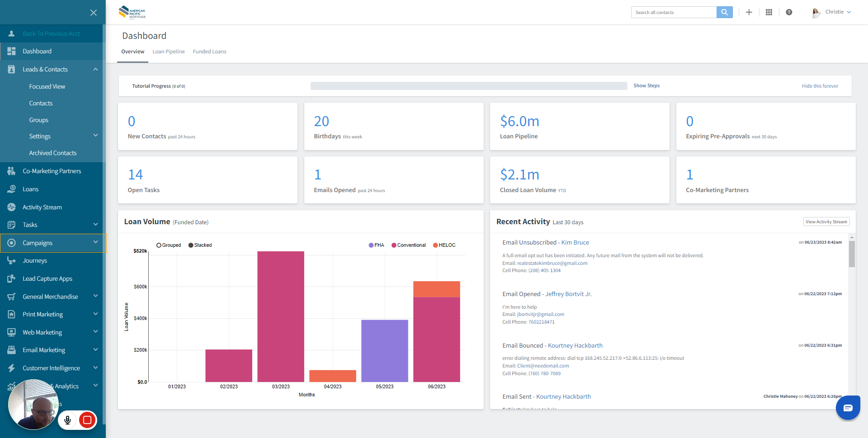The height and width of the screenshot is (438, 868).
Task: Click the Campaigns target icon
Action: [12, 243]
